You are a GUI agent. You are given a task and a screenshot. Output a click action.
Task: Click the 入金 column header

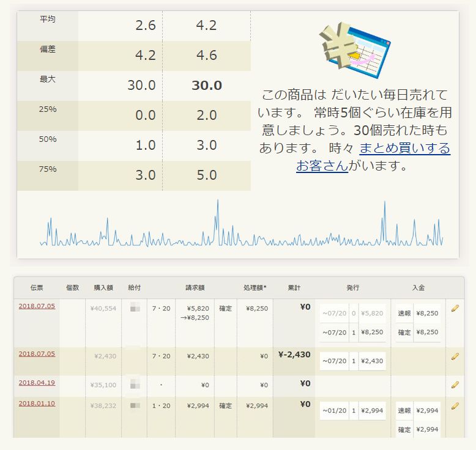(x=418, y=287)
